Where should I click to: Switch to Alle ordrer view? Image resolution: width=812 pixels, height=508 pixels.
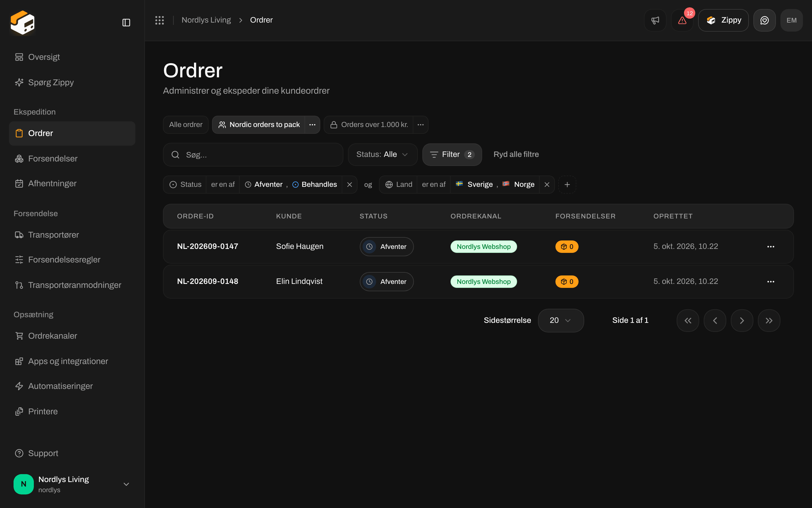pyautogui.click(x=186, y=125)
